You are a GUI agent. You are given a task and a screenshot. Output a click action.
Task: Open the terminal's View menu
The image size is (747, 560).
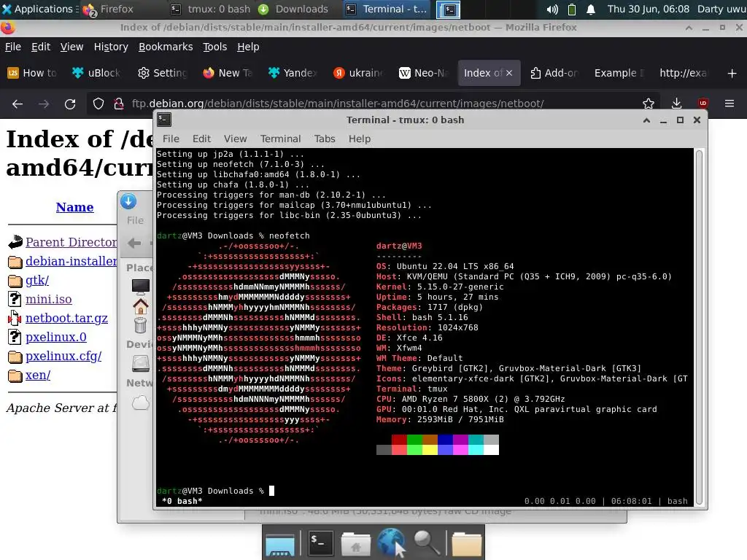(x=236, y=139)
